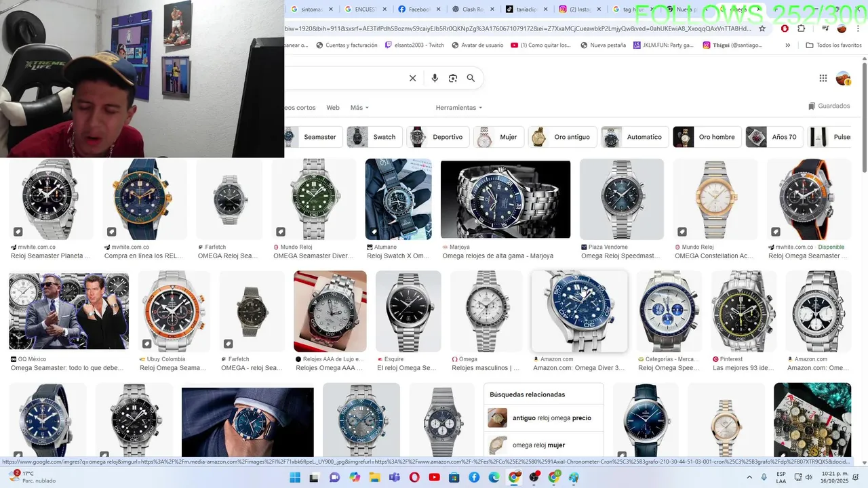868x488 pixels.
Task: Filter images by Mujer chip
Action: pos(498,137)
